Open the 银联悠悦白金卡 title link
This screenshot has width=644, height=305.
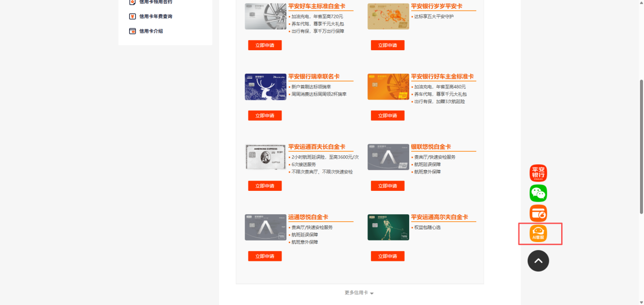click(x=431, y=147)
